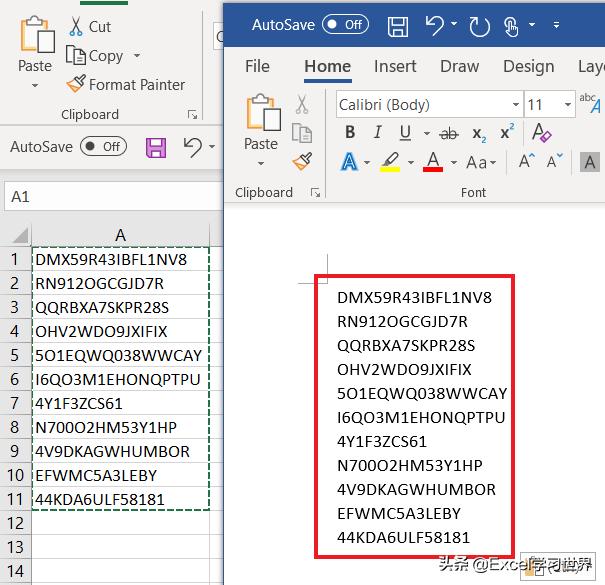Click Touch/Mouse Mode icon in Word
Screen dimensions: 605x585
[511, 27]
